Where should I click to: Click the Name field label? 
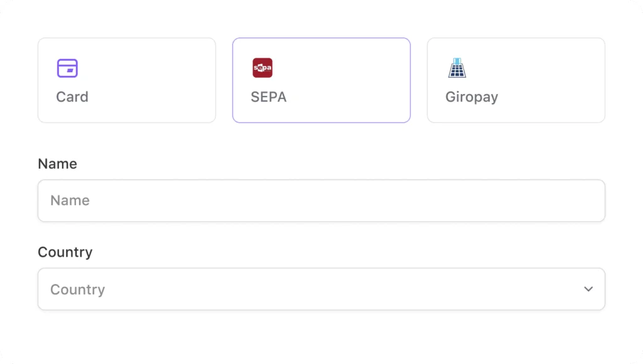57,164
